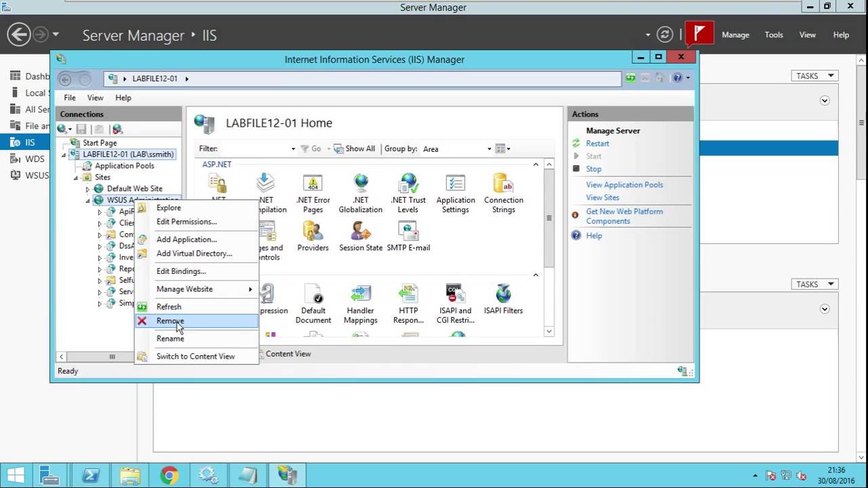
Task: Open ISAPI and CGI Restrictions icon
Action: [x=455, y=304]
